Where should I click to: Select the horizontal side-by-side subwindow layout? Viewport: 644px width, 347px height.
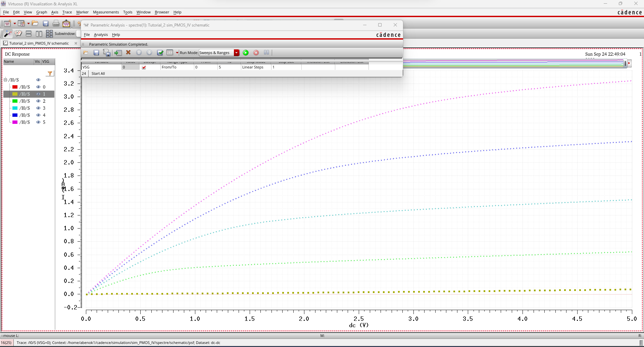coord(39,34)
